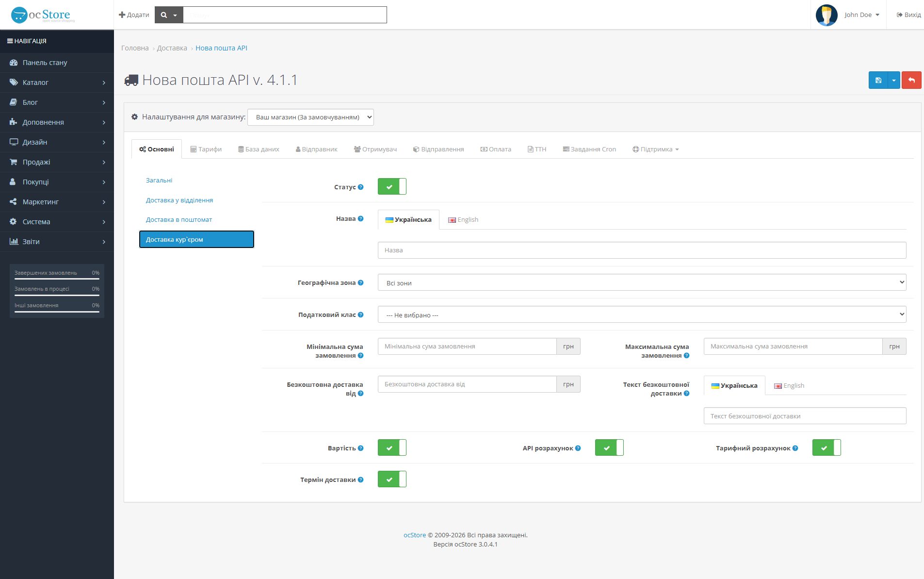Image resolution: width=924 pixels, height=579 pixels.
Task: Click the Безкоштовна доставка від input
Action: [467, 384]
